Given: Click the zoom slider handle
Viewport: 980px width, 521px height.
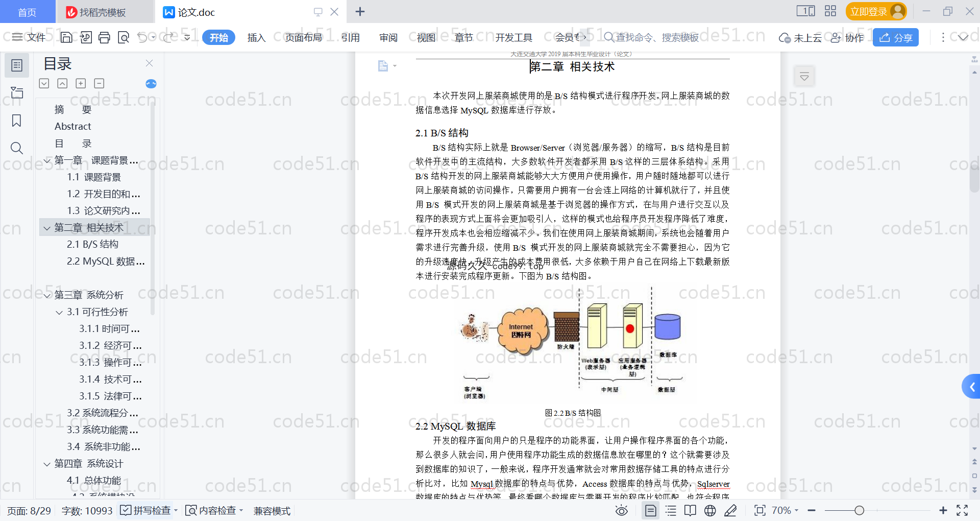Looking at the screenshot, I should point(859,510).
